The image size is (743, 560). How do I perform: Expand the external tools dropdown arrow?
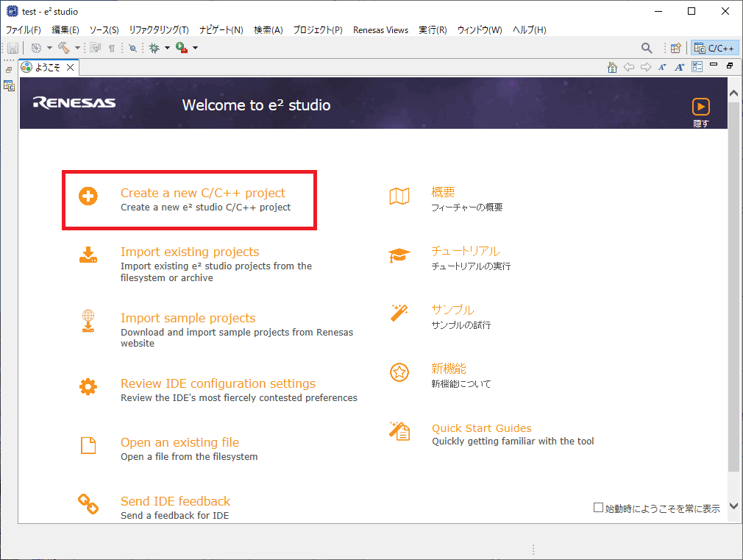coord(195,48)
